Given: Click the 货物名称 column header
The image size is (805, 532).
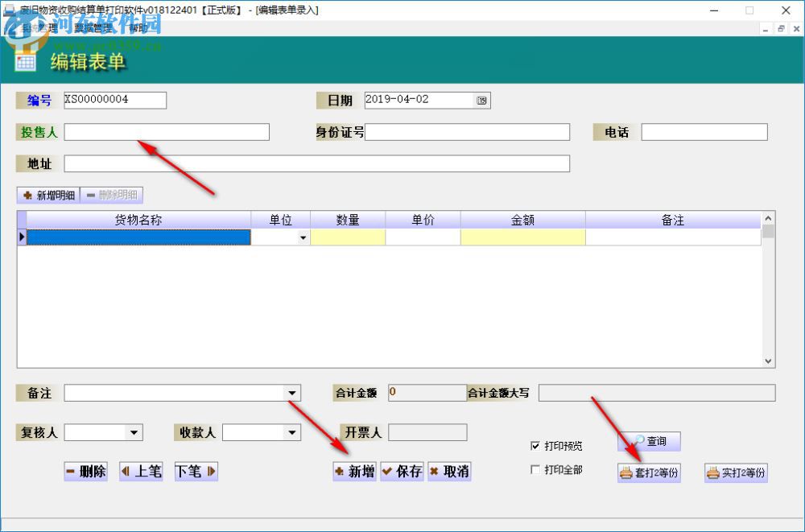Looking at the screenshot, I should 138,220.
